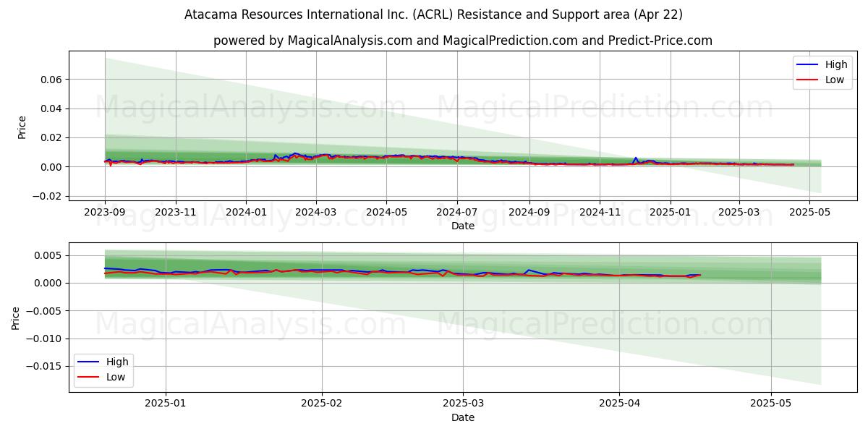Click the 2023-11 date tick label

coord(176,213)
